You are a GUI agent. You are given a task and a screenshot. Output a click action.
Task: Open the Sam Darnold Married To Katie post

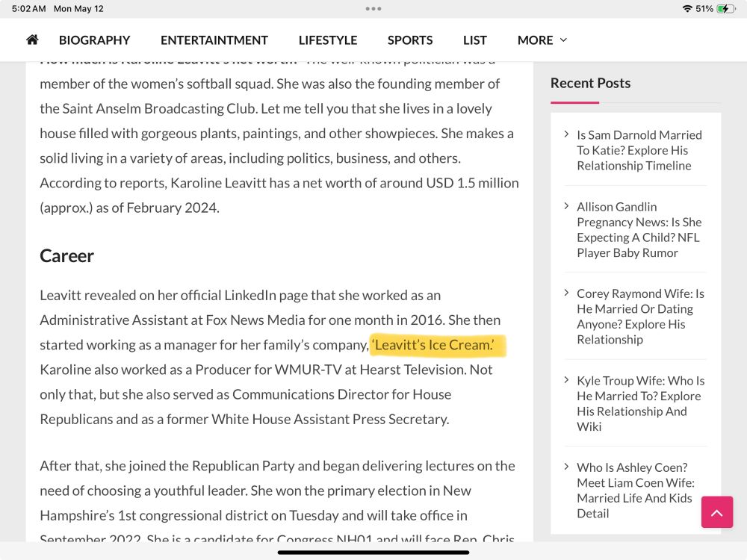click(x=639, y=150)
